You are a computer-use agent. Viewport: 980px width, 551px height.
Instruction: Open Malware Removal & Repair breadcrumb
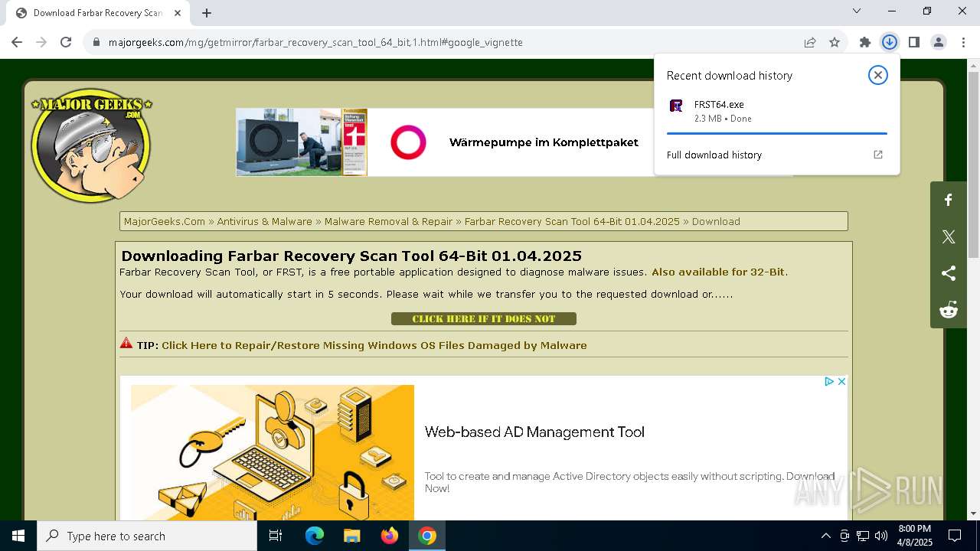point(388,221)
